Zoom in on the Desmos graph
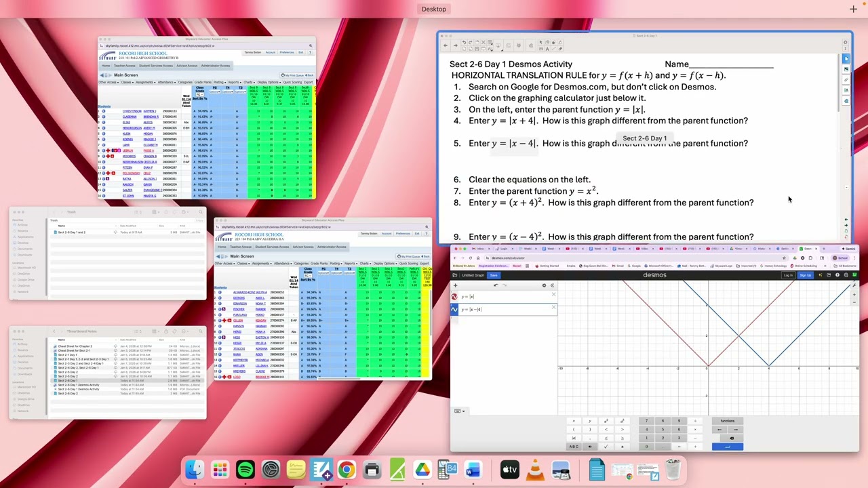 [854, 296]
